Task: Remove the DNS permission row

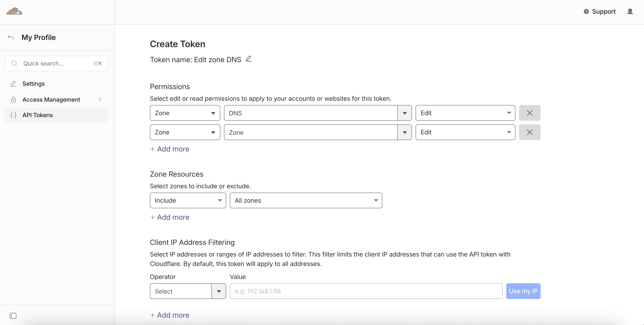Action: (530, 113)
